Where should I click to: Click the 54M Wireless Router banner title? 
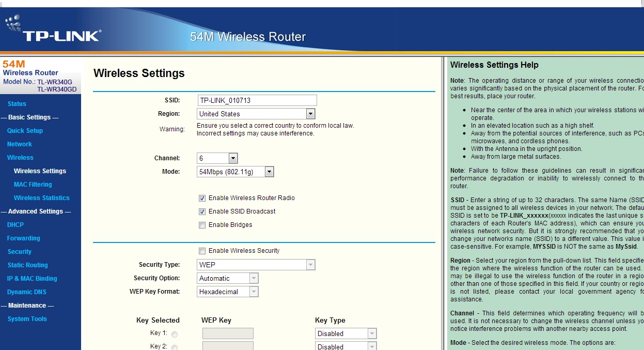pos(248,37)
